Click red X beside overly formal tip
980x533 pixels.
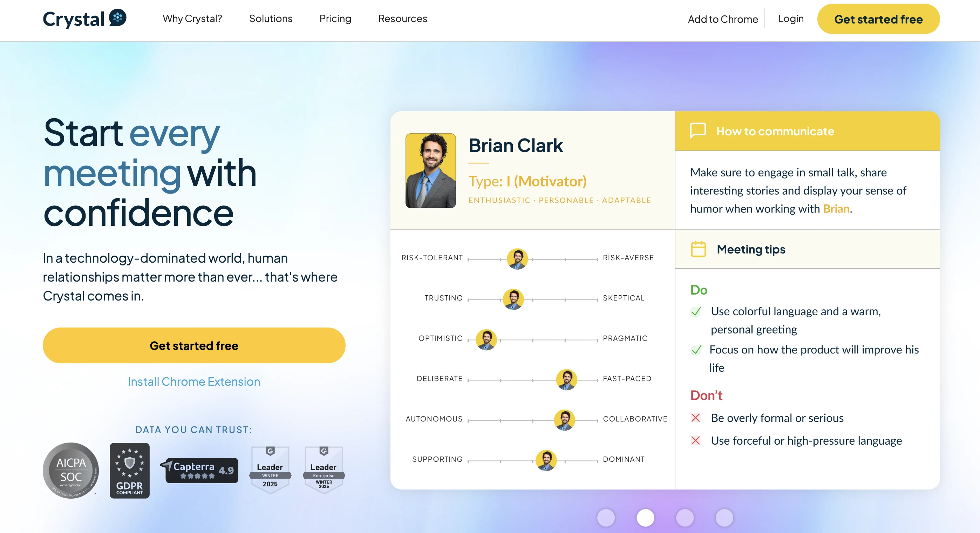coord(695,418)
